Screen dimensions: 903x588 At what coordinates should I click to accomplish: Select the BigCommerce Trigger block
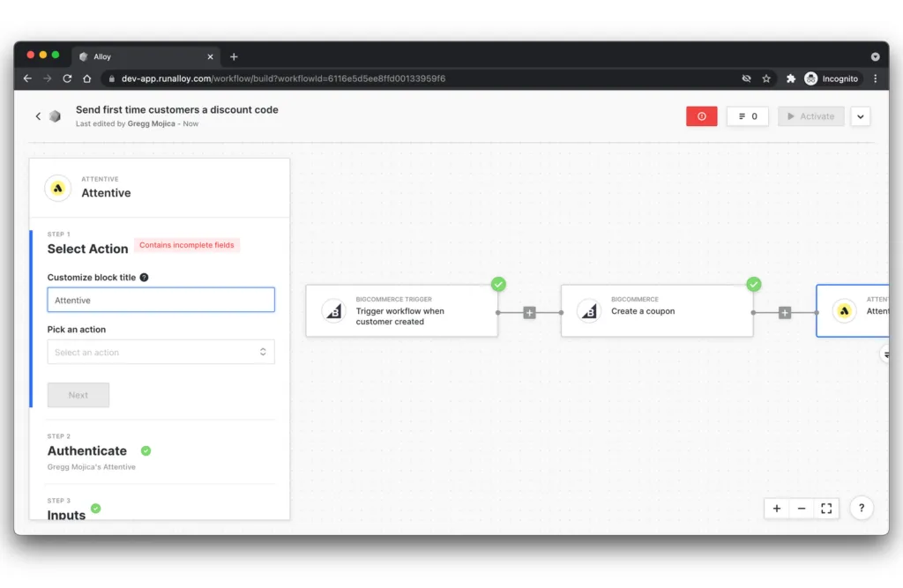point(401,311)
